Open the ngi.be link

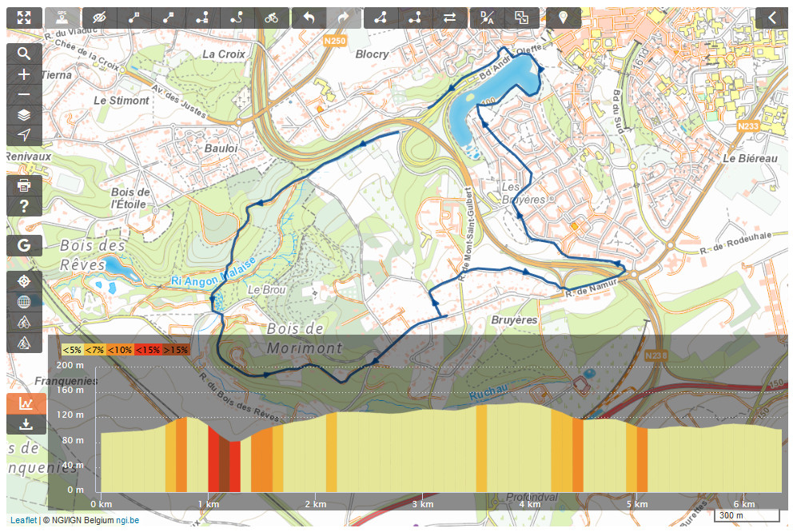[x=127, y=520]
